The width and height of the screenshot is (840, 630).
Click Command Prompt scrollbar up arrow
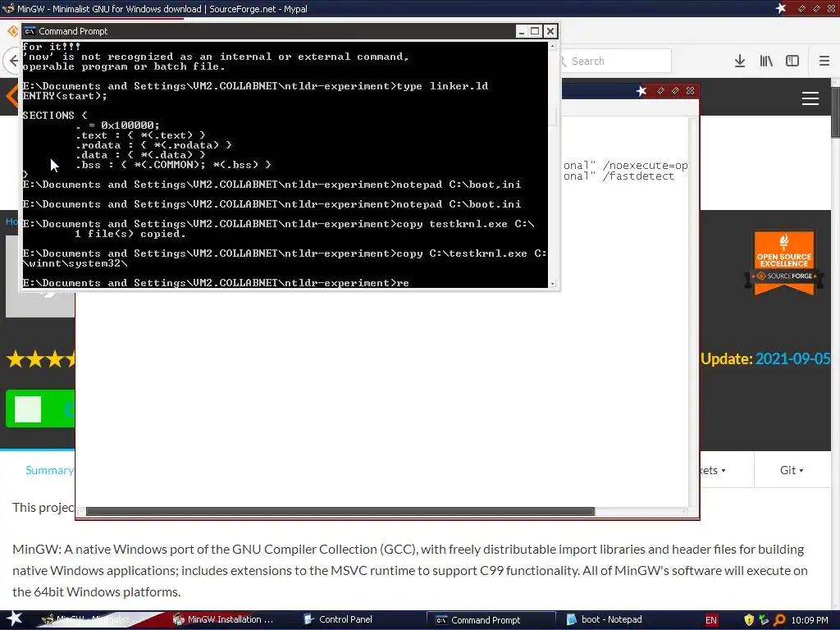click(552, 47)
